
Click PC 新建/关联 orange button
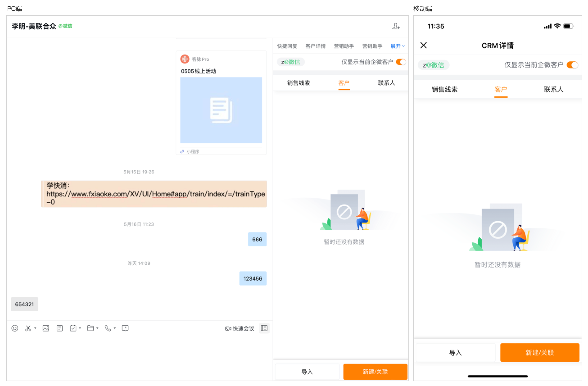coord(375,372)
